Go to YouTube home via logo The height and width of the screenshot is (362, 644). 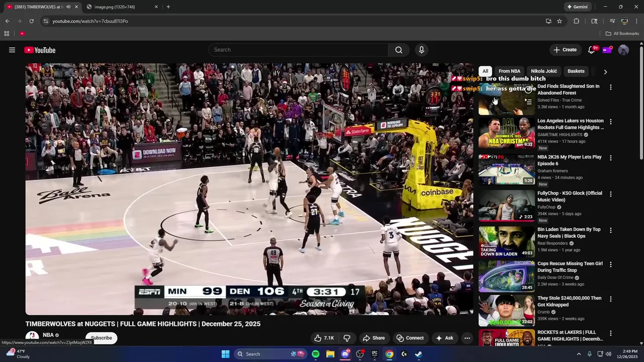click(40, 50)
